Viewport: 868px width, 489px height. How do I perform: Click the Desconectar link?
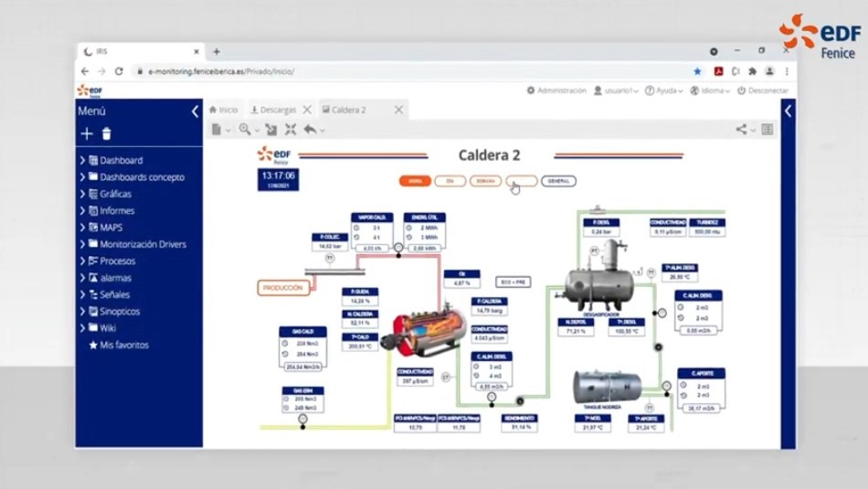click(x=763, y=90)
